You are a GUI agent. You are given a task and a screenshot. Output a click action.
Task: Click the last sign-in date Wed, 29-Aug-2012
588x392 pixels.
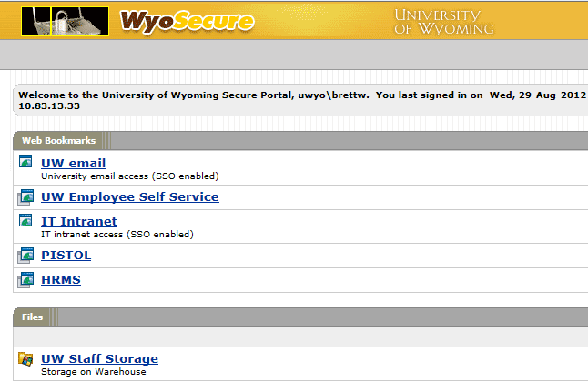coord(538,95)
